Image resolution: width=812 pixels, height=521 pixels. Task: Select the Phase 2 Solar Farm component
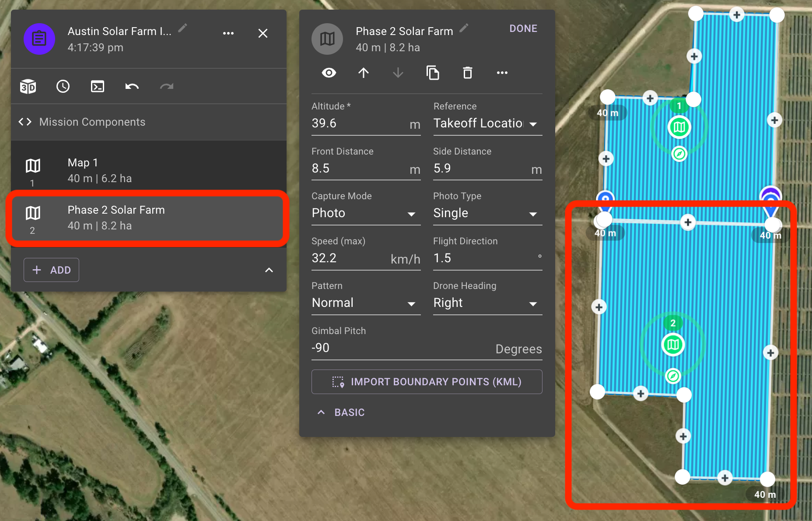pyautogui.click(x=149, y=218)
